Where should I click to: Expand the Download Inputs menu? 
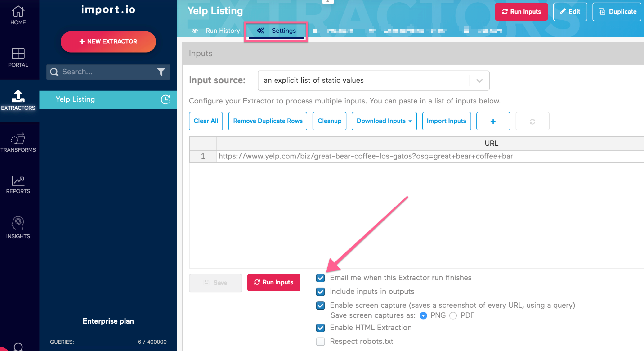click(384, 121)
